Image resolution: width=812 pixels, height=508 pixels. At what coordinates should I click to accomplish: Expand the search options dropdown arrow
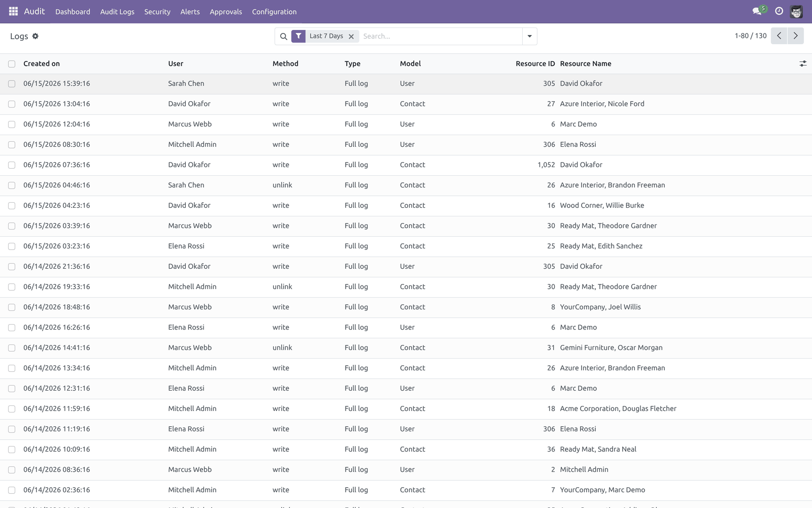[529, 36]
